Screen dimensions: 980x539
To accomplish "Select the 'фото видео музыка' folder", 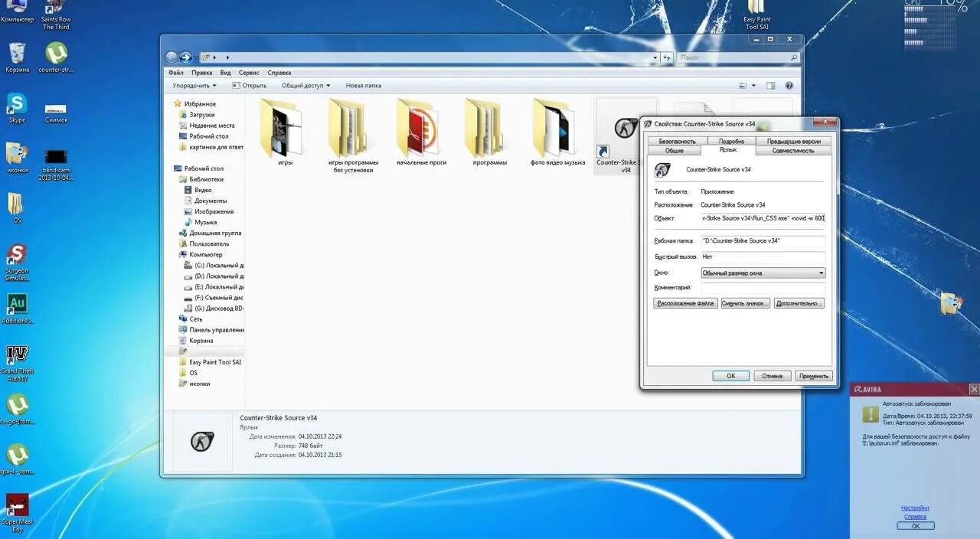I will 557,133.
